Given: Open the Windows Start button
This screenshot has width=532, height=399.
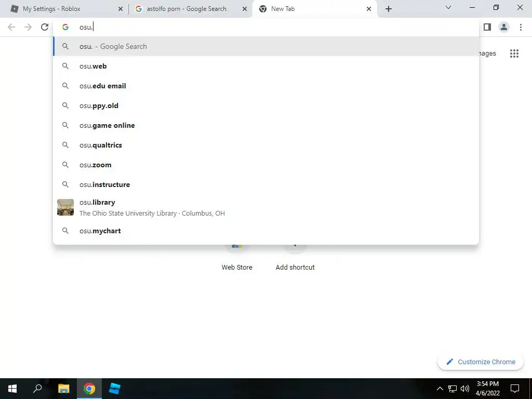Looking at the screenshot, I should 12,389.
